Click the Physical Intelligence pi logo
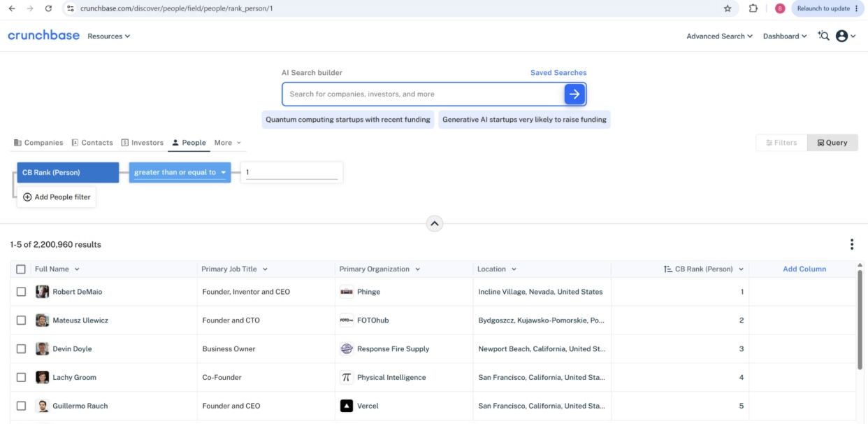This screenshot has height=424, width=868. pos(347,377)
